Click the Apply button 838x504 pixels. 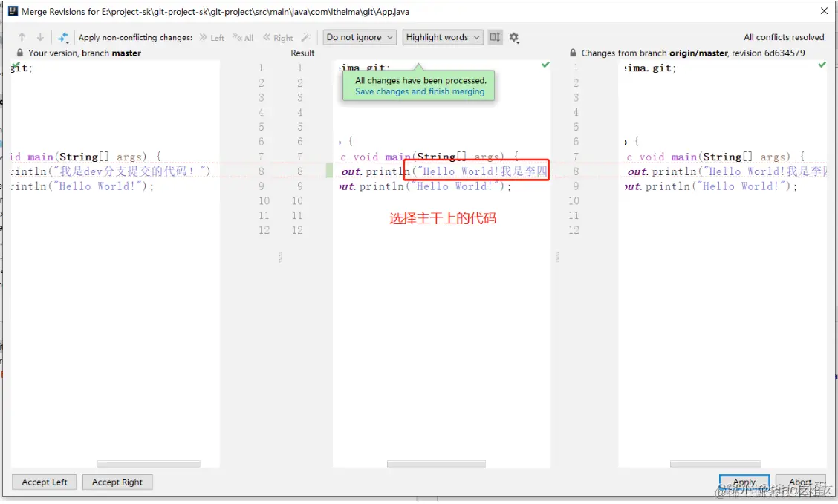coord(744,482)
